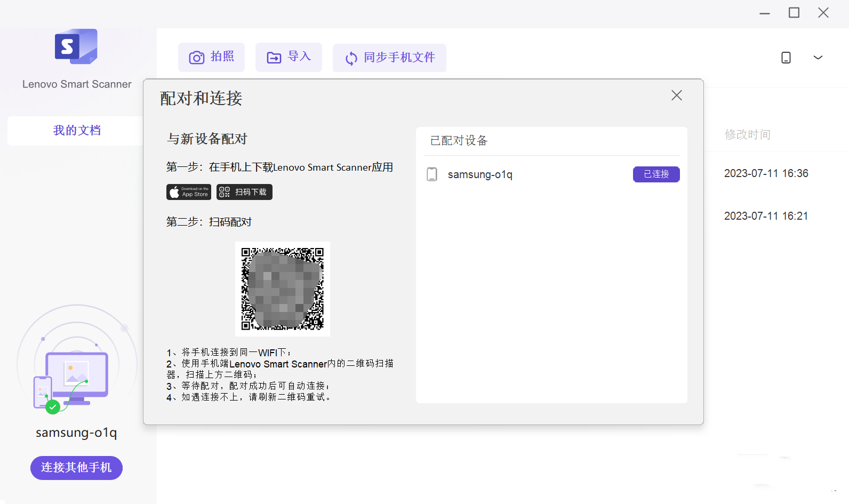Maximize the application window
Viewport: 849px width, 504px height.
pyautogui.click(x=794, y=13)
